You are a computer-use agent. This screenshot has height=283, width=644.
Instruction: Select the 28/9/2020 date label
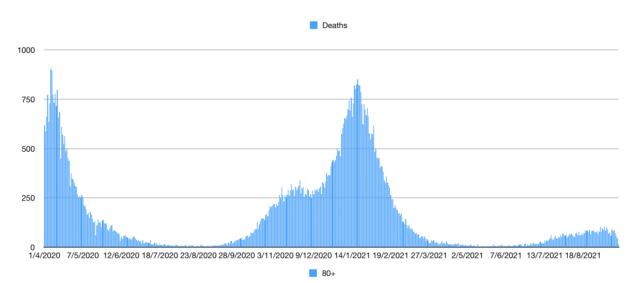[x=236, y=256]
